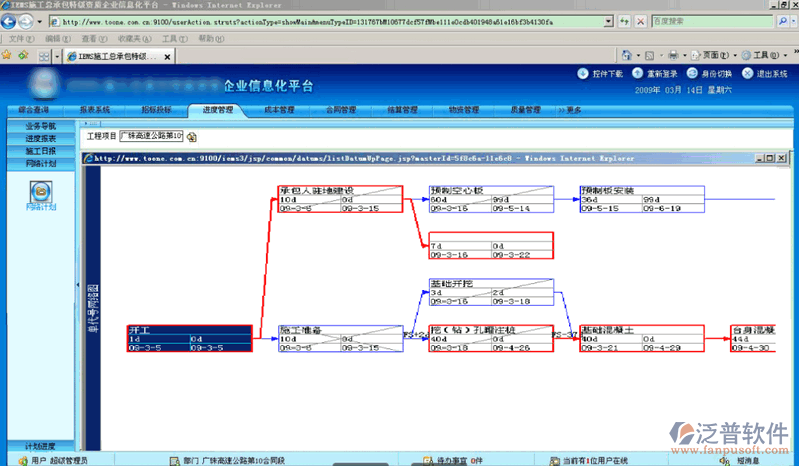Click the project lookup icon beside 工程项目 field
The width and height of the screenshot is (799, 466).
pos(192,136)
